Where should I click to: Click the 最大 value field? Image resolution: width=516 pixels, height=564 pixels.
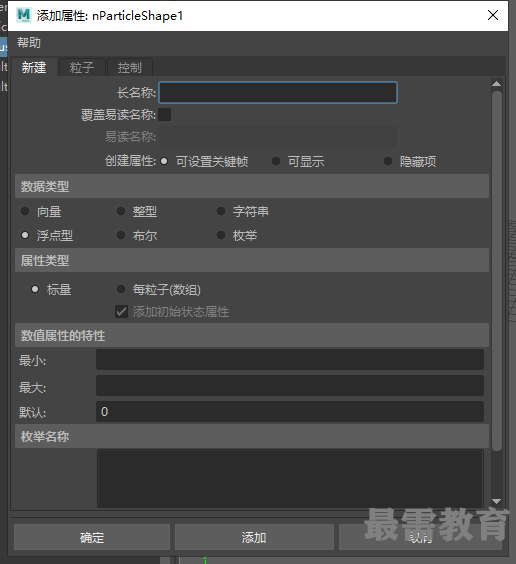tap(289, 386)
